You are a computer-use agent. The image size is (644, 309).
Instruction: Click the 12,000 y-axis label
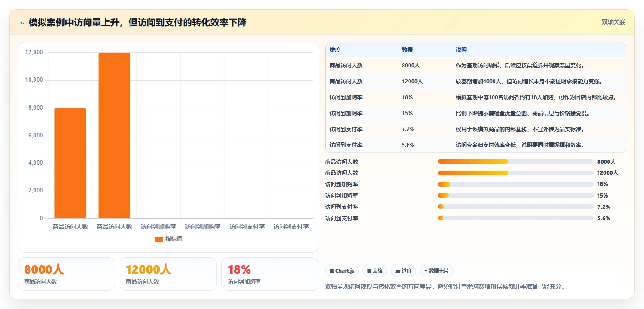click(x=34, y=52)
